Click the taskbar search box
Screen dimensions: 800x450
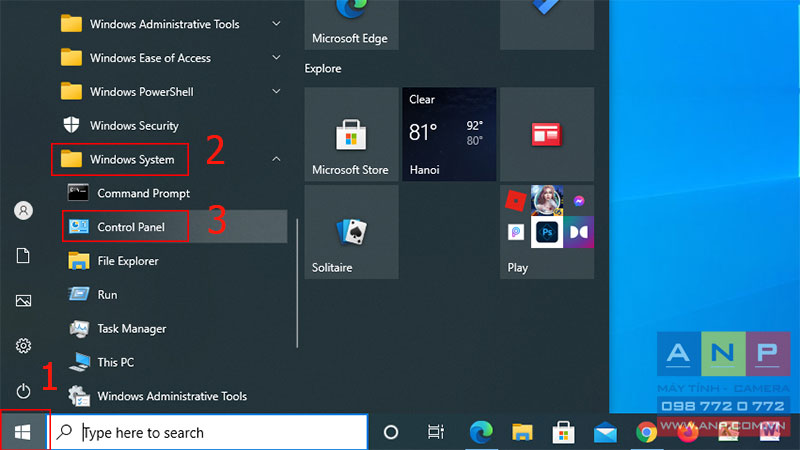tap(209, 432)
